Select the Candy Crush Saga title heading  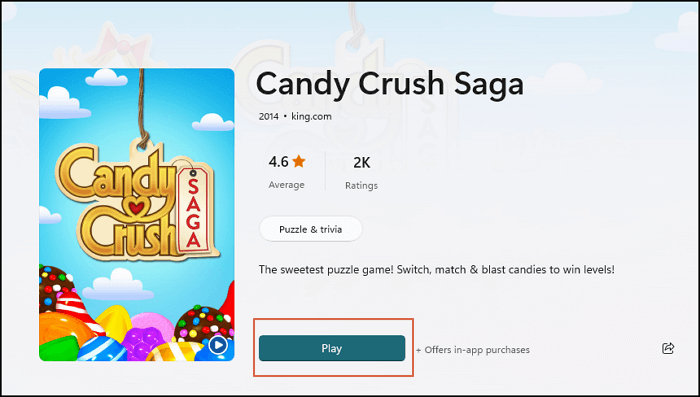[390, 84]
